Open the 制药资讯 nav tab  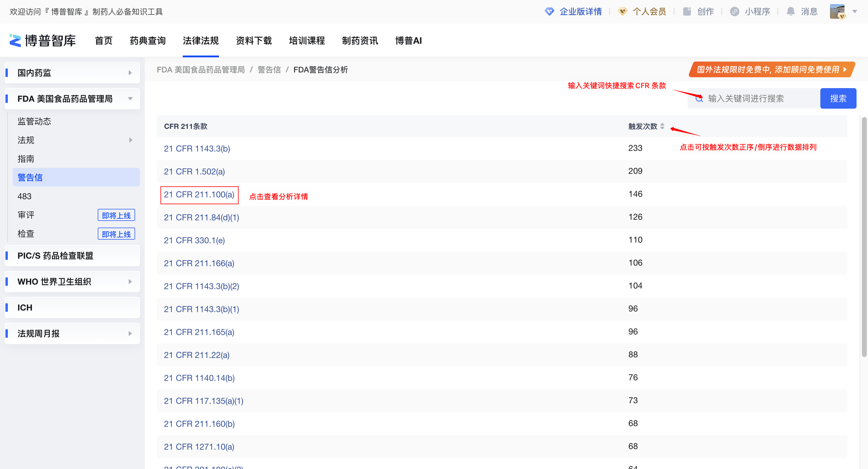(360, 40)
